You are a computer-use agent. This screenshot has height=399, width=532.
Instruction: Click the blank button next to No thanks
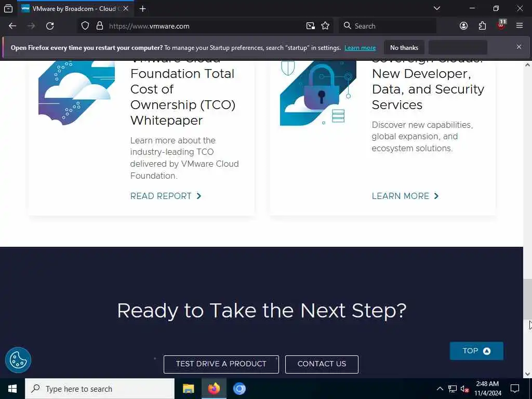[458, 47]
